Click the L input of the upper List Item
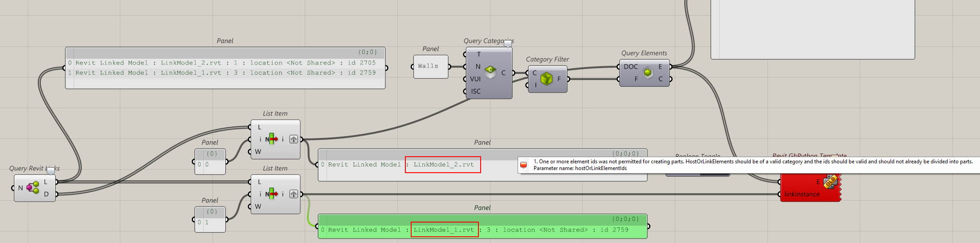 (259, 127)
